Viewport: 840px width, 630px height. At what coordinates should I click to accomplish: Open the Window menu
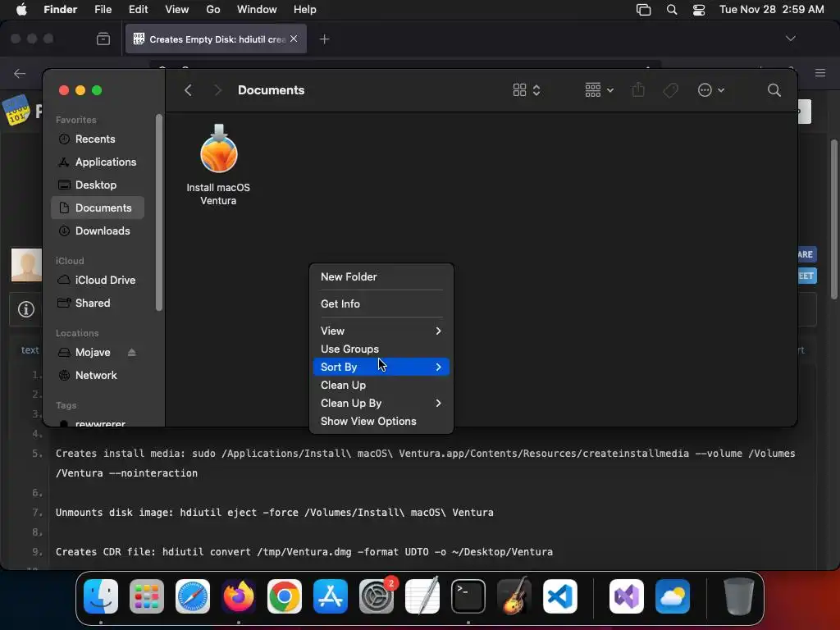[257, 10]
